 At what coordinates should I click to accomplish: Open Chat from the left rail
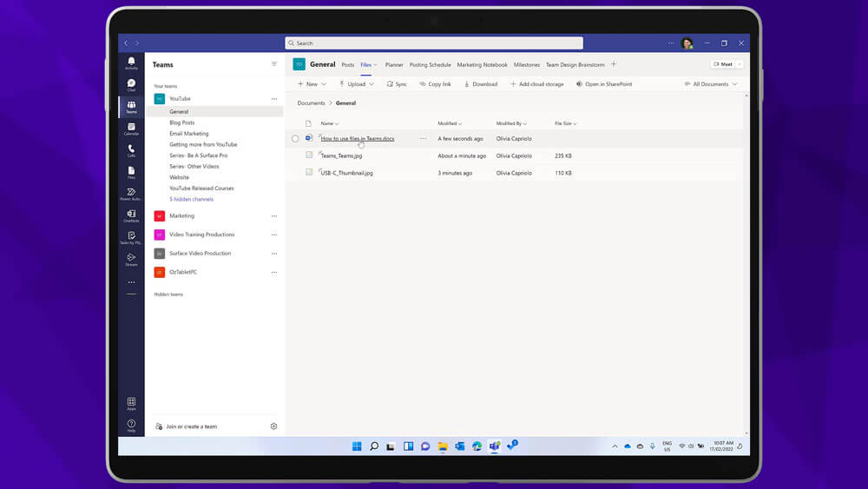coord(131,85)
